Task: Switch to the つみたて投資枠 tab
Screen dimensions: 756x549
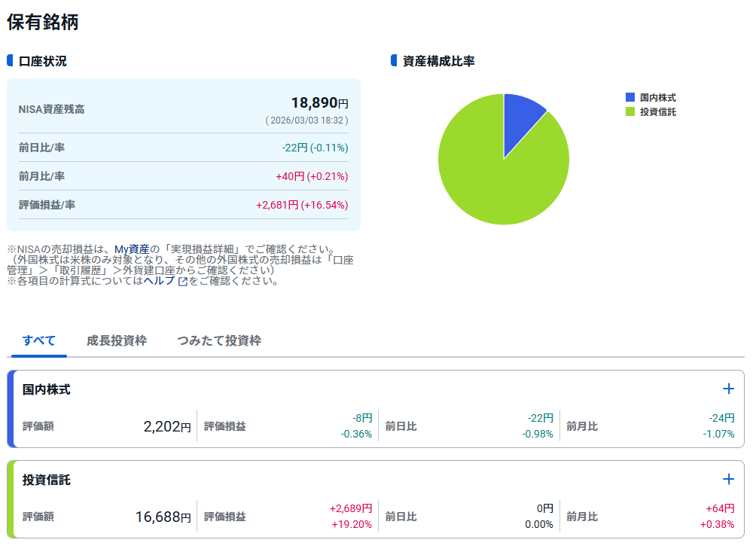Action: click(x=219, y=340)
